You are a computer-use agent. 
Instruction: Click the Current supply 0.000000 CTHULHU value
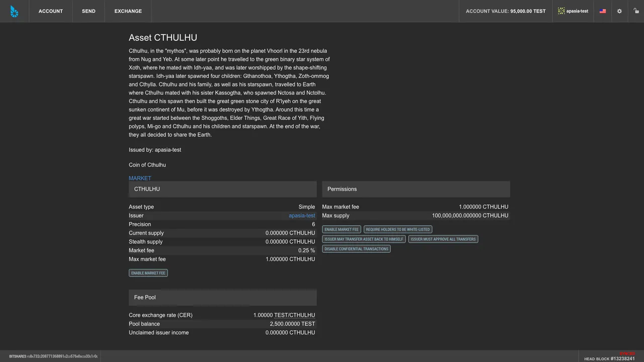290,233
